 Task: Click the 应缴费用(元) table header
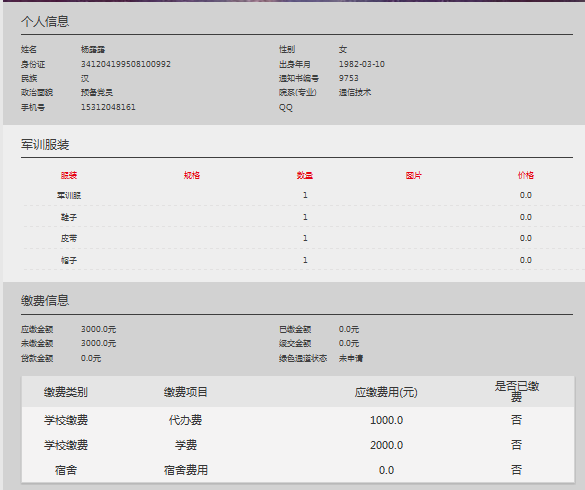386,392
